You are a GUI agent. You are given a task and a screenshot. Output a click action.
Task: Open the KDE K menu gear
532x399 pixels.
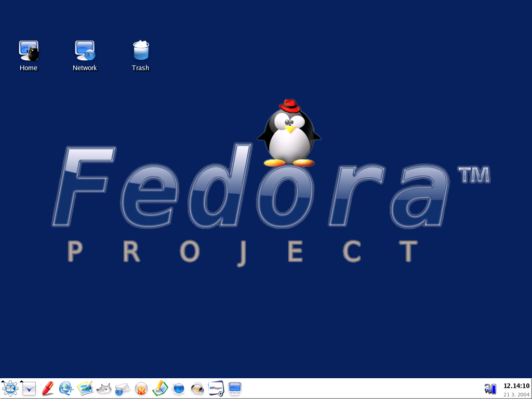(10, 388)
